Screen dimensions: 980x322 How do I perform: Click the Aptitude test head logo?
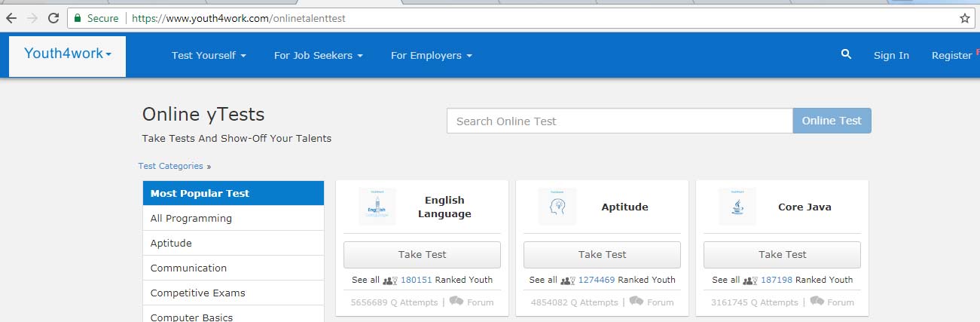coord(557,207)
